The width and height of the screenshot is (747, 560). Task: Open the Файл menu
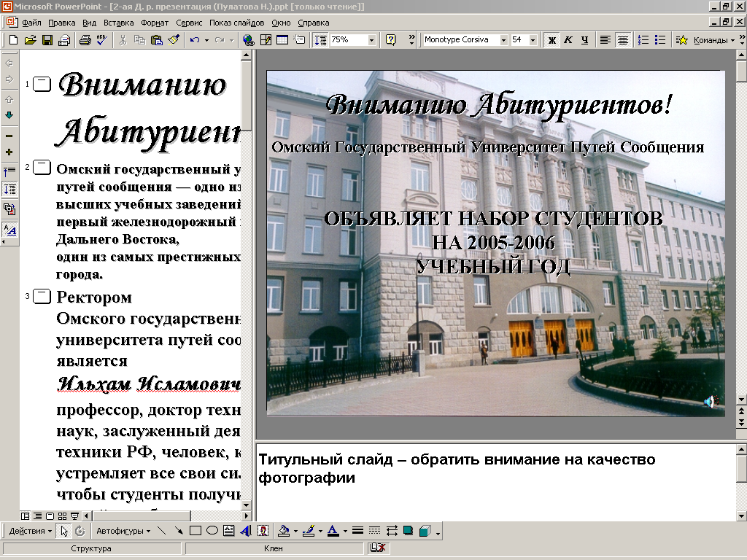[31, 23]
